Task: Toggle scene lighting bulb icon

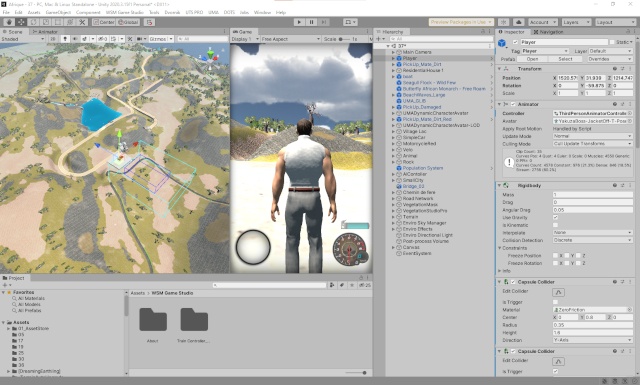Action: point(65,39)
